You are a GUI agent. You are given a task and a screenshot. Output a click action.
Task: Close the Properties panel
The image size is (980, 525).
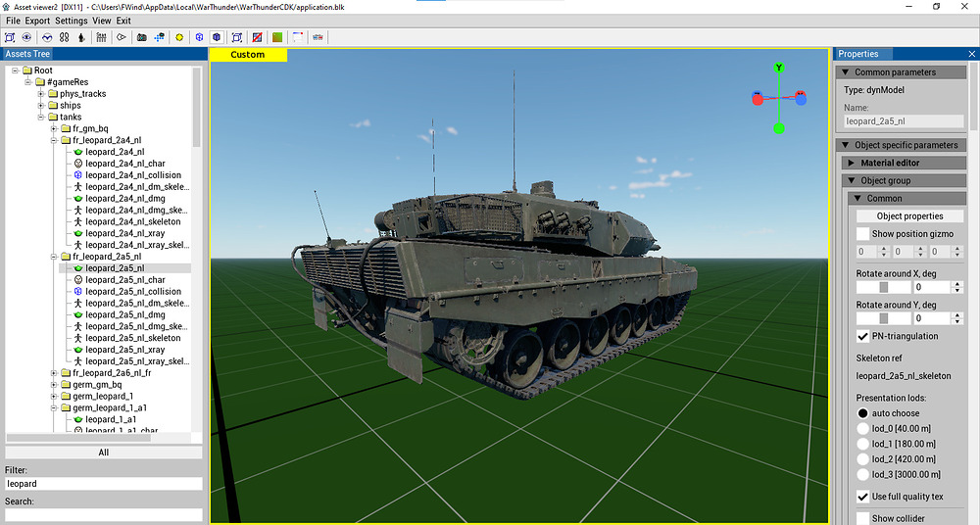(x=972, y=55)
